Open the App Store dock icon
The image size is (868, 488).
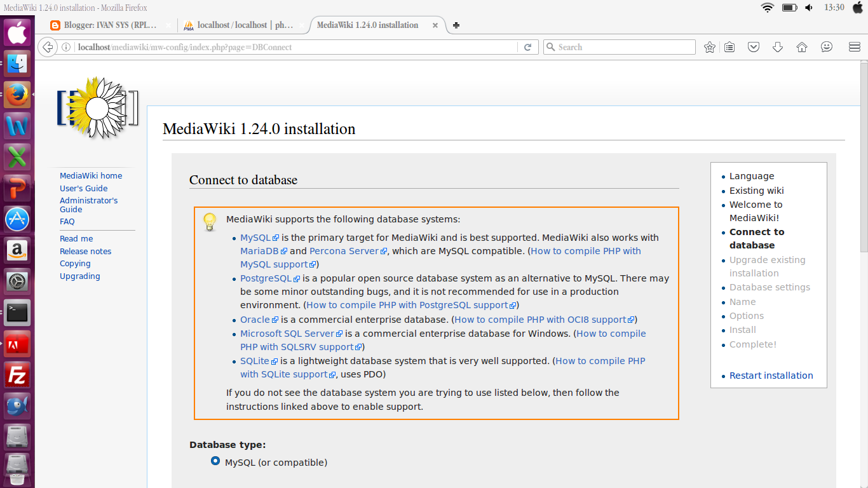click(17, 219)
